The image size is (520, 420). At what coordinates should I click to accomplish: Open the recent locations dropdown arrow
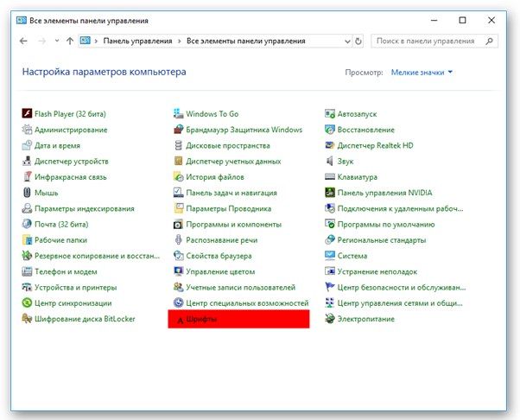click(x=57, y=41)
